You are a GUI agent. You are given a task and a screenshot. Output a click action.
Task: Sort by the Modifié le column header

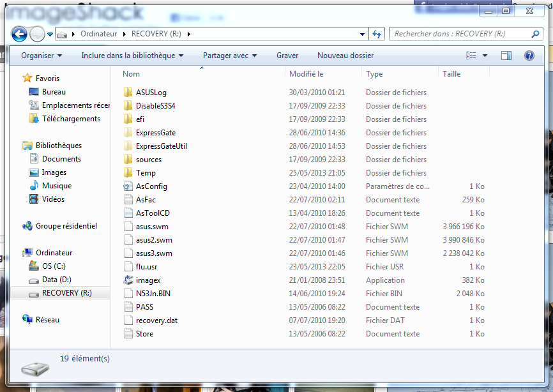click(x=307, y=74)
